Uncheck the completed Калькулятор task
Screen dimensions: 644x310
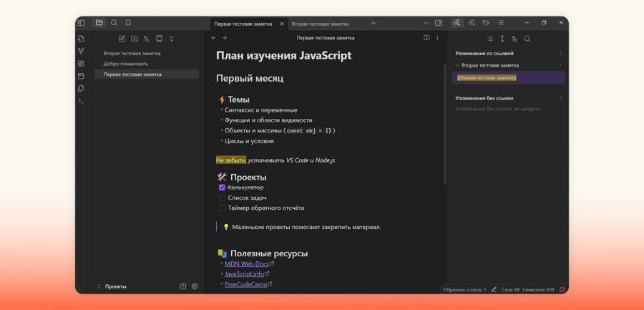[222, 188]
